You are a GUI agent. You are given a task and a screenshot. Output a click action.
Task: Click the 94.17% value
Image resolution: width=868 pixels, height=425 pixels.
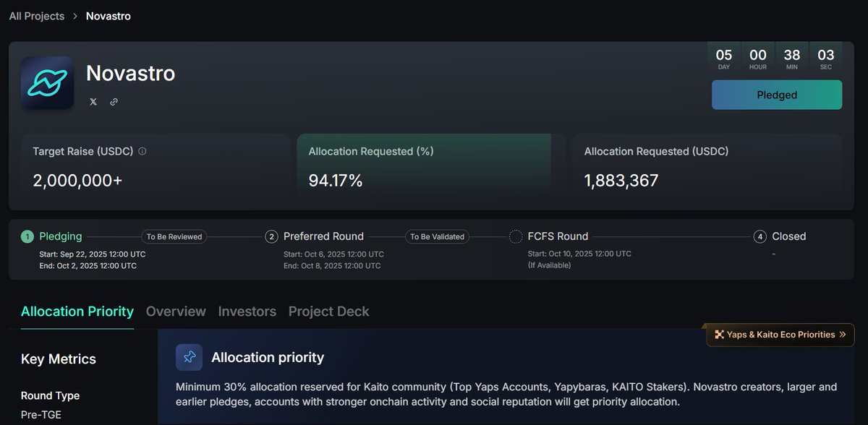click(x=336, y=181)
